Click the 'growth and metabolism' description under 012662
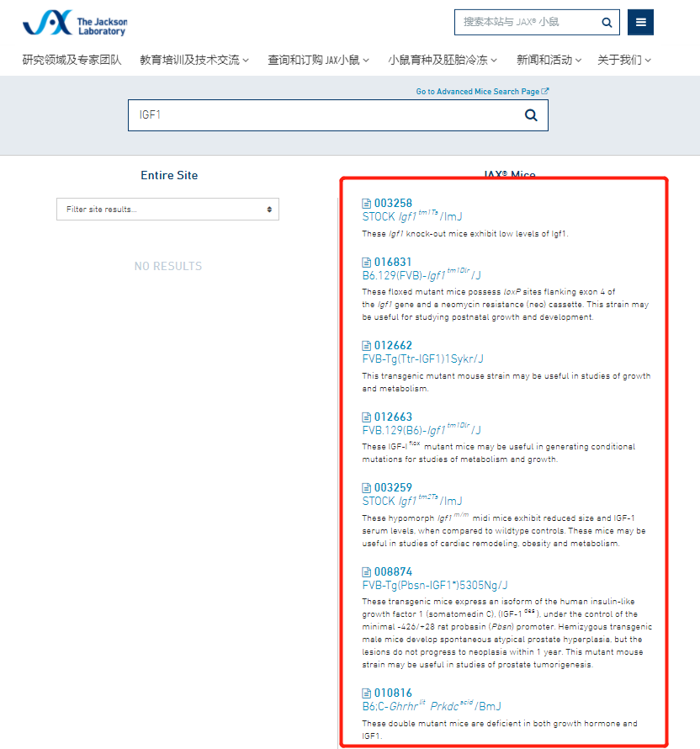 pos(506,382)
